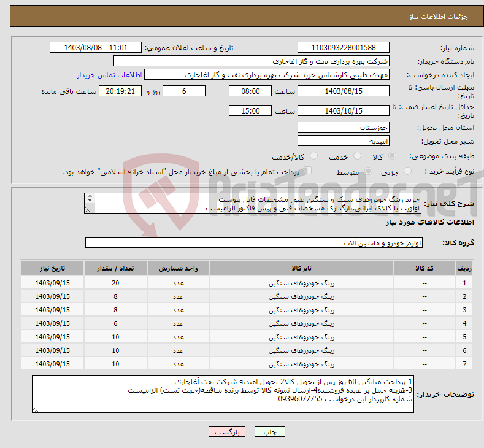Select the متوسط purchase type radio
The height and width of the screenshot is (448, 484).
[x=368, y=171]
